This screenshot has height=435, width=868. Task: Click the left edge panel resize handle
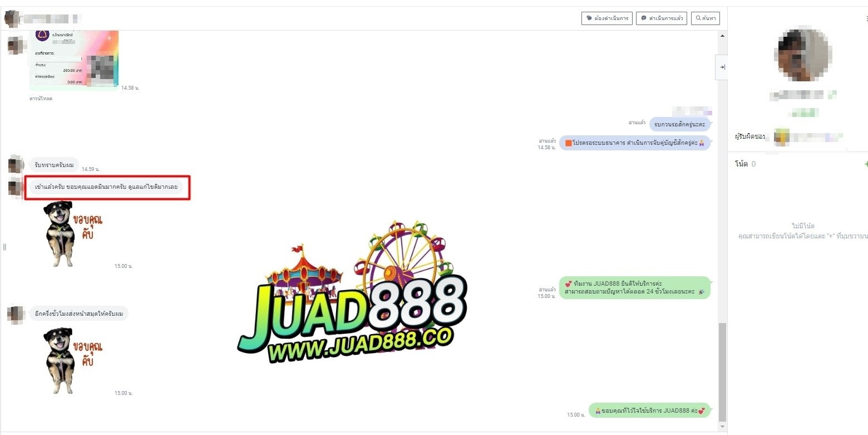pyautogui.click(x=4, y=247)
